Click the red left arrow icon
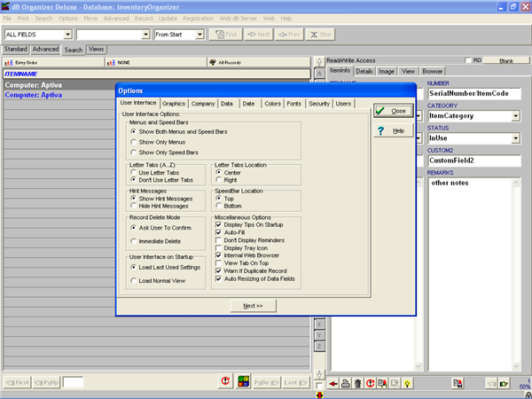 pyautogui.click(x=333, y=384)
